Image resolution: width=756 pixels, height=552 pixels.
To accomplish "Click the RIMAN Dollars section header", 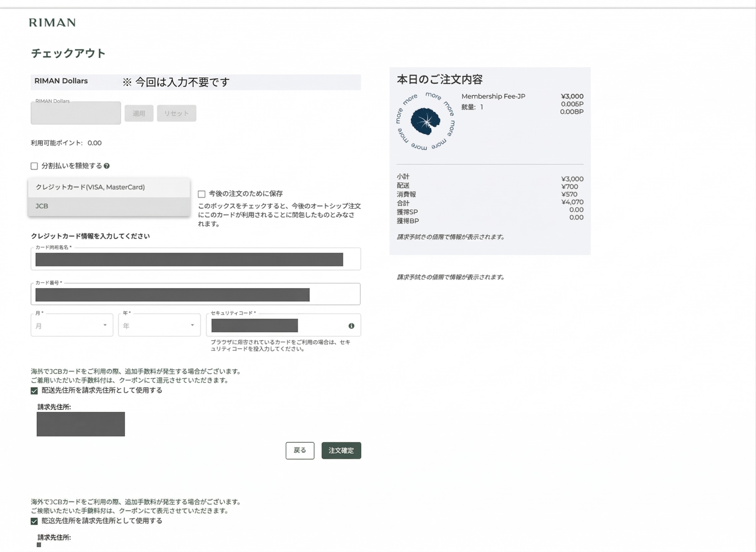I will pos(196,82).
